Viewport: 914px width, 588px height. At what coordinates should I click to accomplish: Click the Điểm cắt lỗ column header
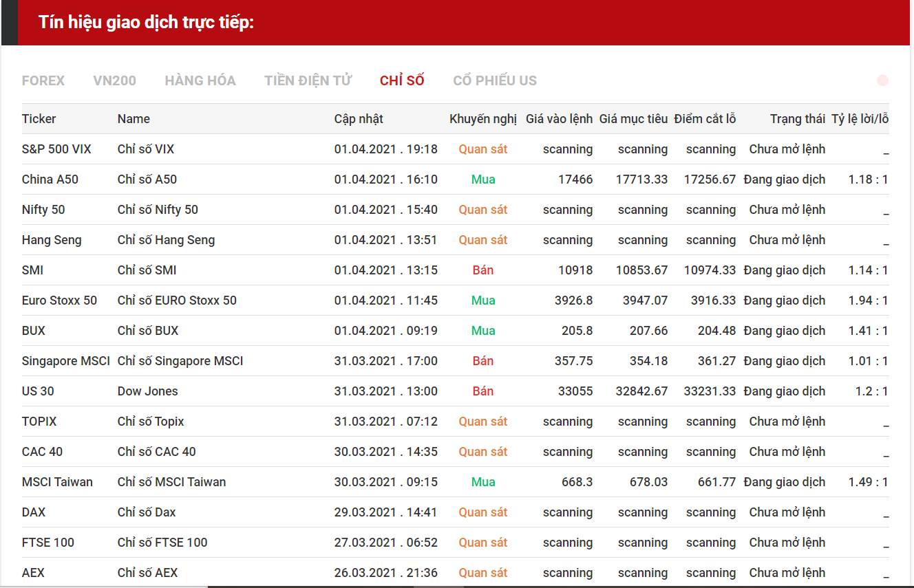[x=705, y=119]
